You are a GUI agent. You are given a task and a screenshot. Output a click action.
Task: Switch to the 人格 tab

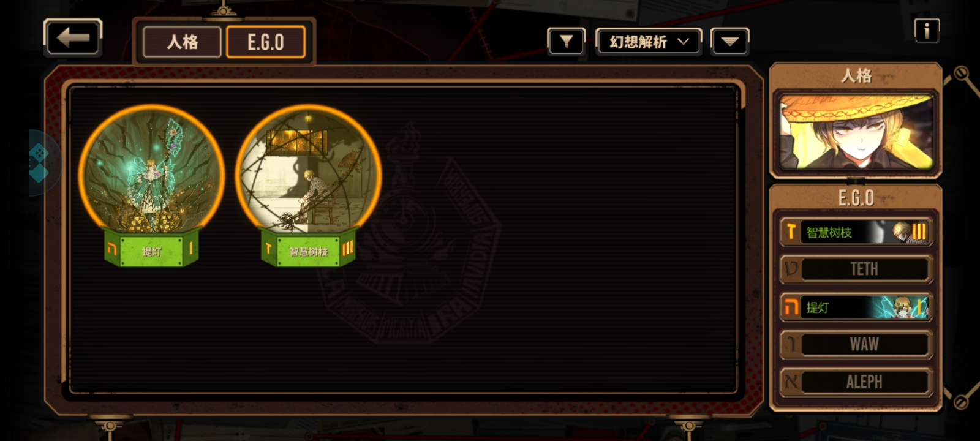coord(182,42)
